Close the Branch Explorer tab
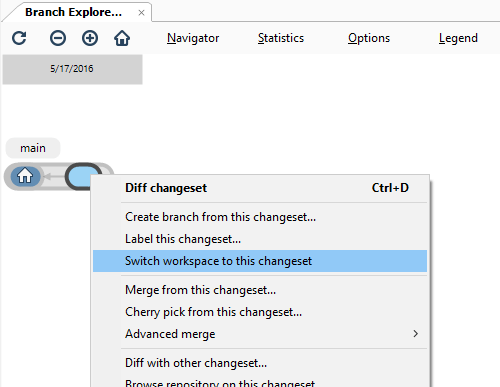 coord(141,13)
